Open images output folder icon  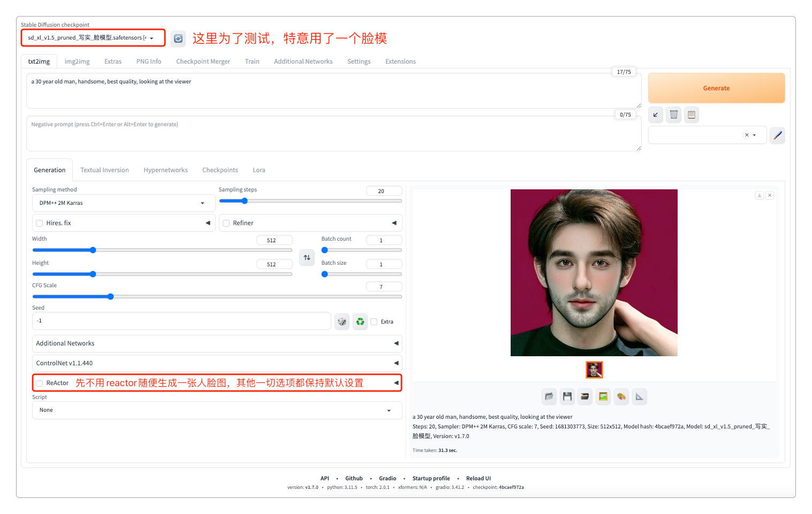pyautogui.click(x=549, y=396)
